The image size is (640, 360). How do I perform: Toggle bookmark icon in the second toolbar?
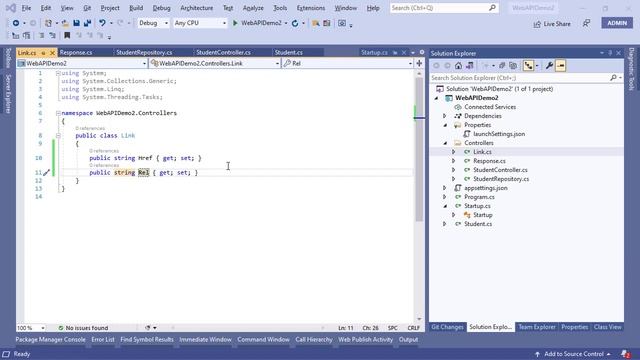coord(67,36)
